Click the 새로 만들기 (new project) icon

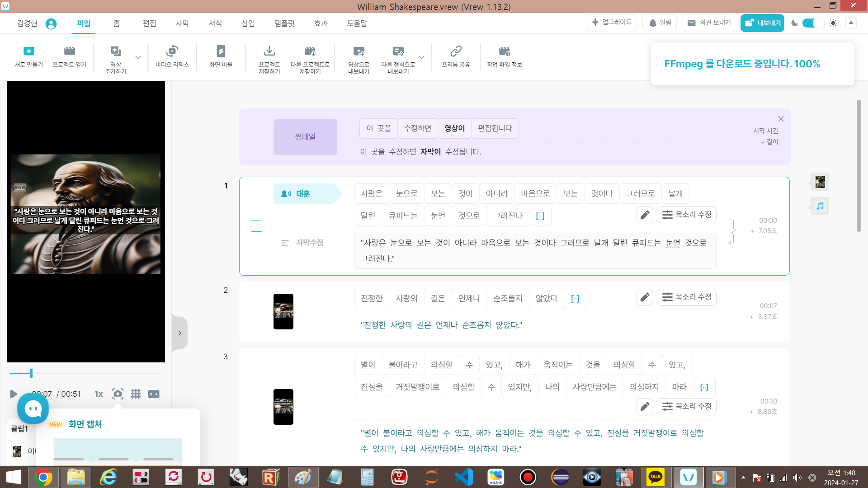tap(28, 51)
